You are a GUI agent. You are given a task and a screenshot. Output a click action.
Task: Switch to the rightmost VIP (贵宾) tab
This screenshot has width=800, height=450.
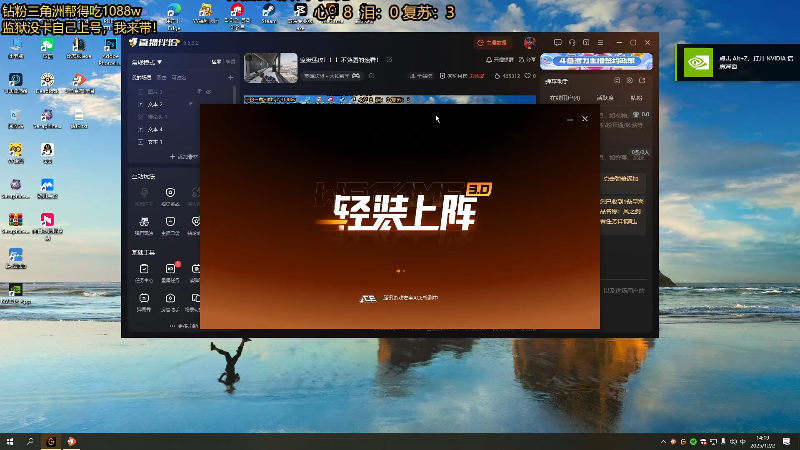(x=636, y=97)
